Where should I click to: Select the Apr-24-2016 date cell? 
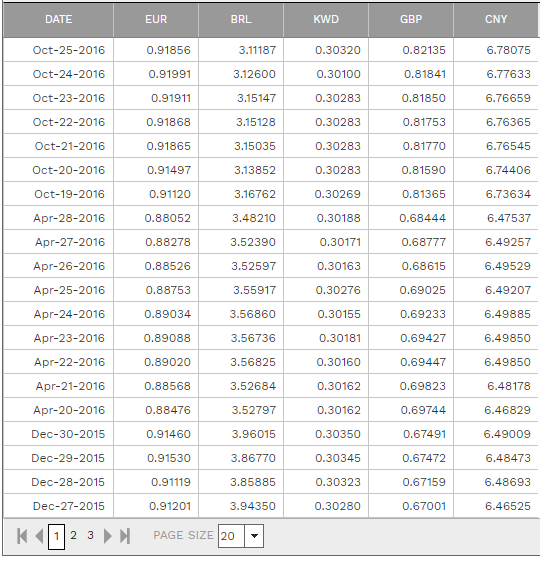point(58,313)
